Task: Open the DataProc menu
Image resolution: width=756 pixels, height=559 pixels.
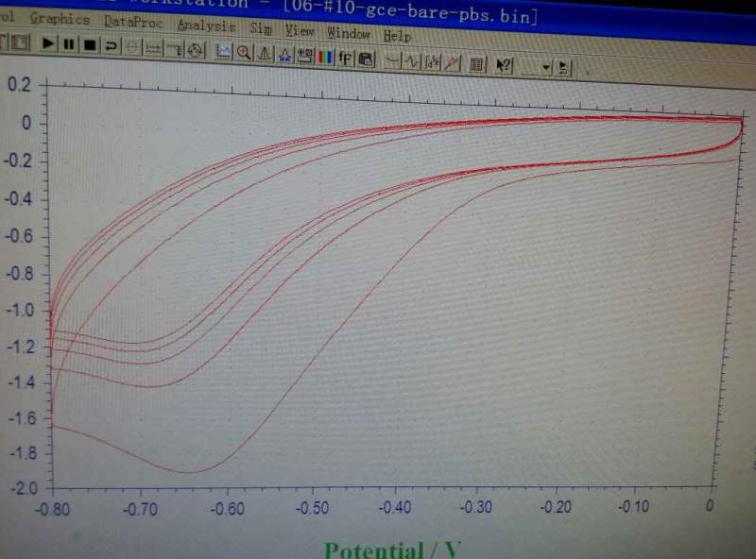Action: tap(133, 22)
